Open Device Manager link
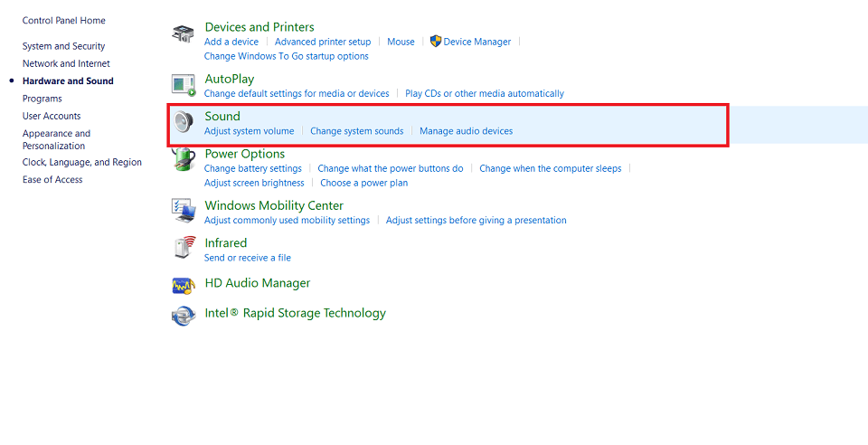The width and height of the screenshot is (868, 445). (x=477, y=42)
